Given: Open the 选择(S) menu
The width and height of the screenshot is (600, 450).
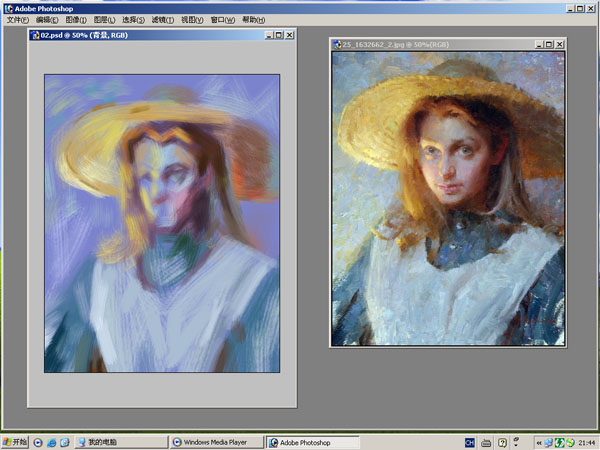Looking at the screenshot, I should pyautogui.click(x=134, y=20).
